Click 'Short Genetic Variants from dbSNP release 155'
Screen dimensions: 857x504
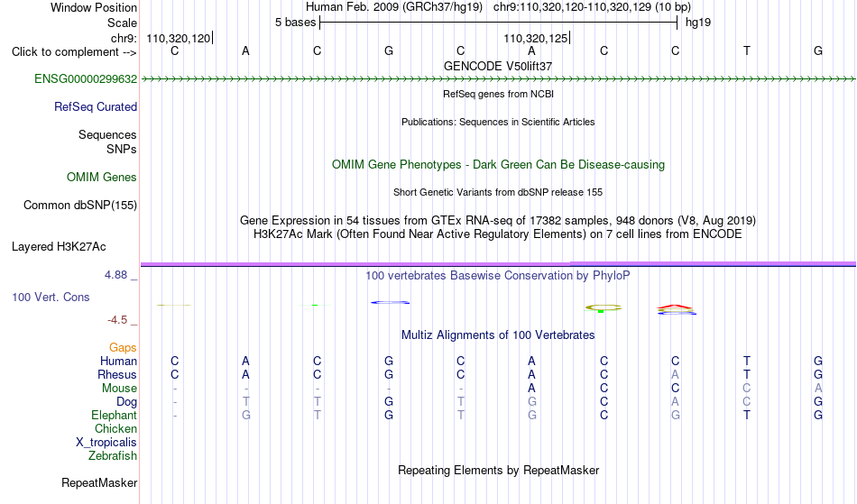(498, 192)
